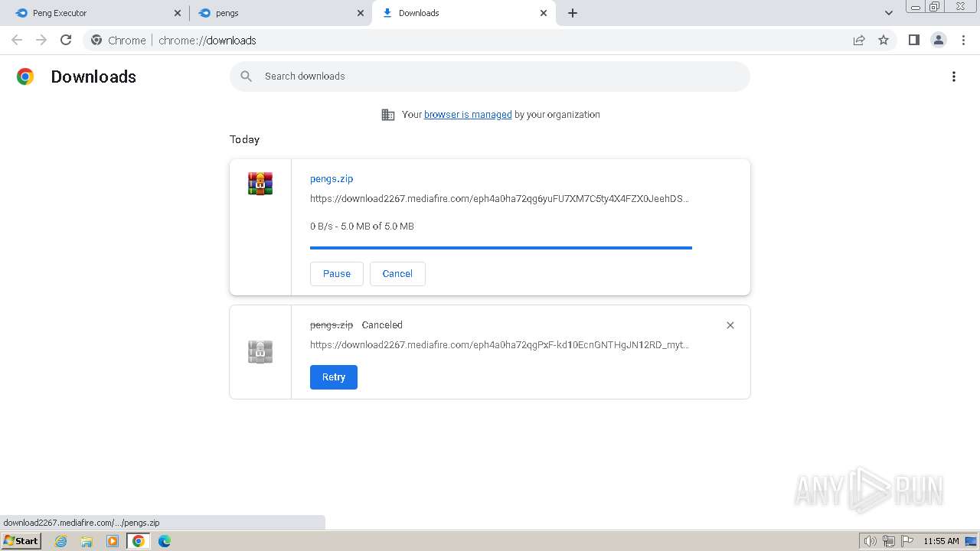The height and width of the screenshot is (551, 980).
Task: Click the Search downloads field
Action: [x=490, y=77]
